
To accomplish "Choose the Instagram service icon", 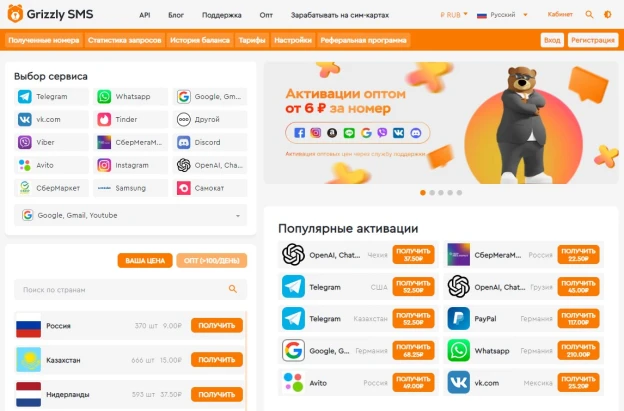I will (x=104, y=165).
